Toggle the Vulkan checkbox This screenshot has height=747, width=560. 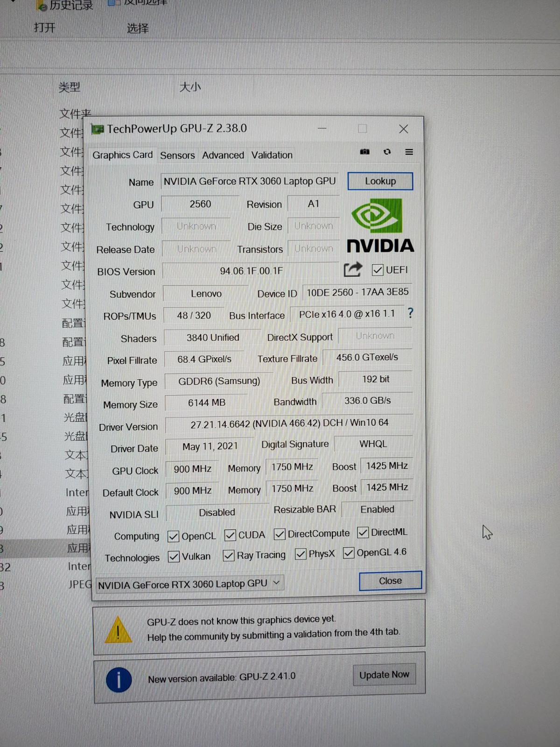tap(174, 557)
